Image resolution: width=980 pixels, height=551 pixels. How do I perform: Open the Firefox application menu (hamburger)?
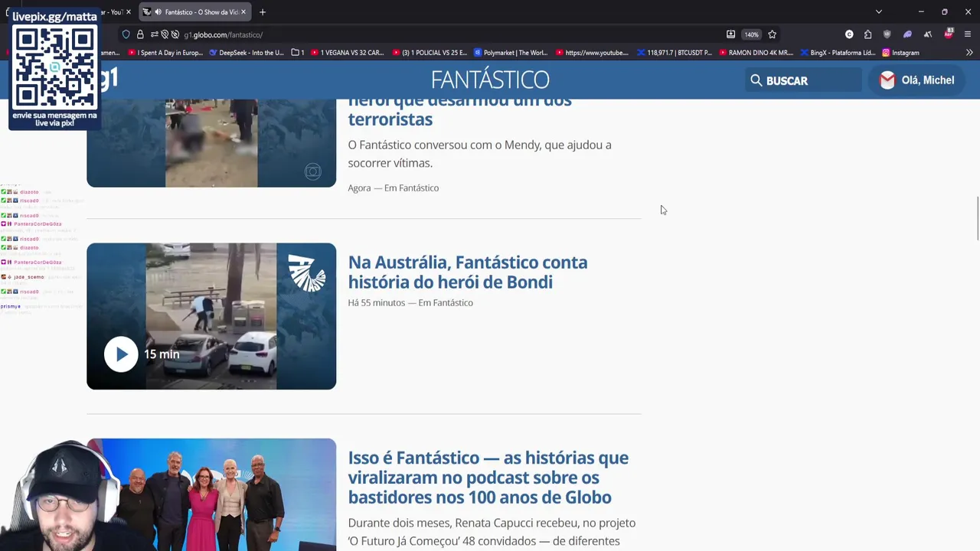968,34
